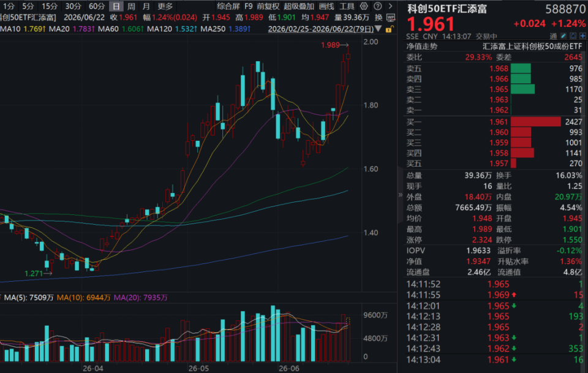
Task: Click the 14:12:43 trade tick row
Action: coord(494,349)
